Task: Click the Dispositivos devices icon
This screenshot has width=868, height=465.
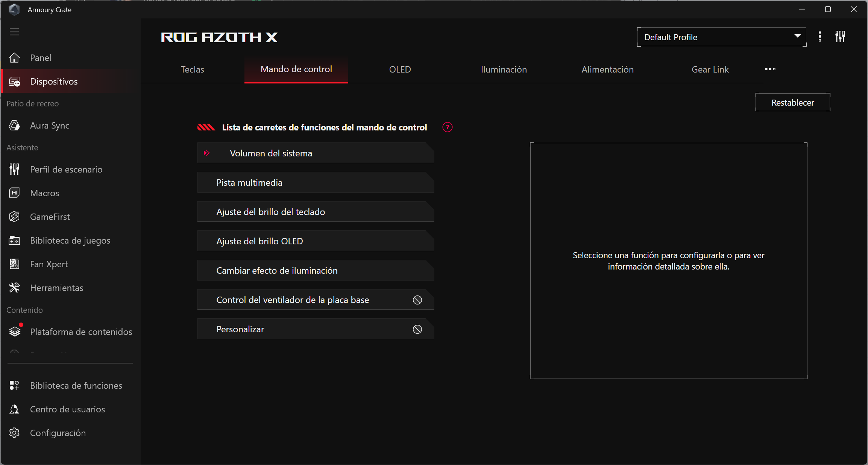Action: pyautogui.click(x=14, y=82)
